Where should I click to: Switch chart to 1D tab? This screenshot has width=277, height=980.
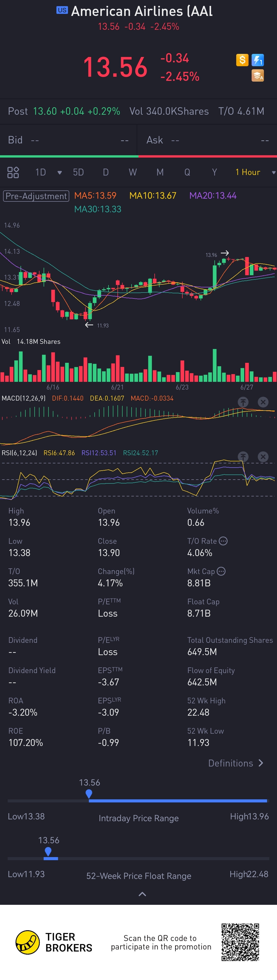pos(40,172)
